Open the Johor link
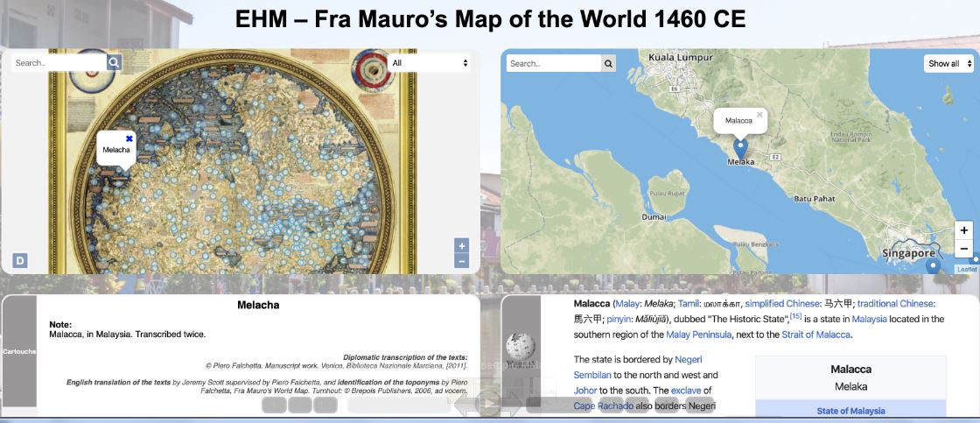This screenshot has height=423, width=980. [x=585, y=391]
